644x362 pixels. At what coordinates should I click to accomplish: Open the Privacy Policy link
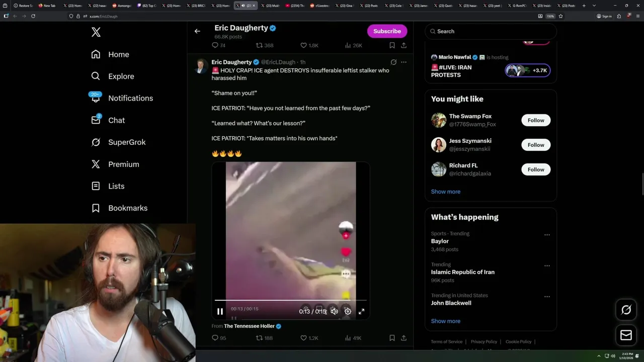tap(484, 342)
